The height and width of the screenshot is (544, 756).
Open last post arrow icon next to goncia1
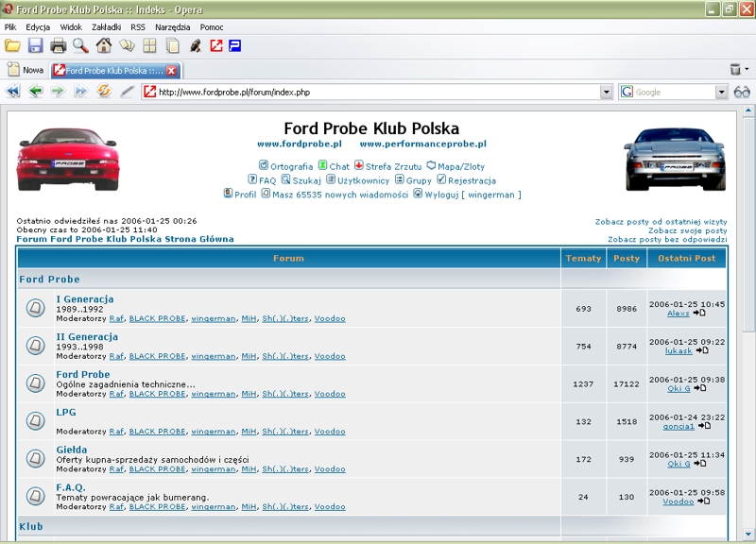click(704, 425)
